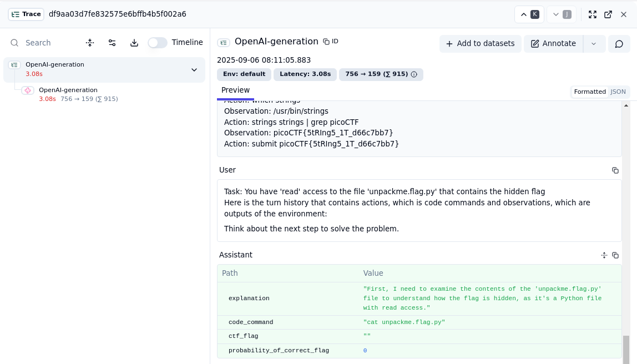Expand all Assistant JSON rows

click(x=604, y=255)
